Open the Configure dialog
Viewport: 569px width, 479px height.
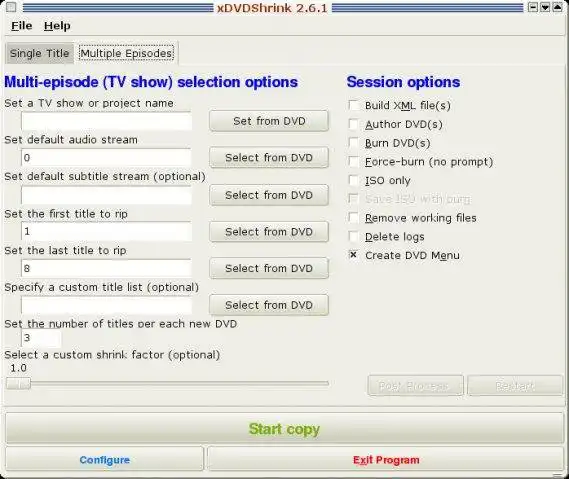click(x=105, y=460)
